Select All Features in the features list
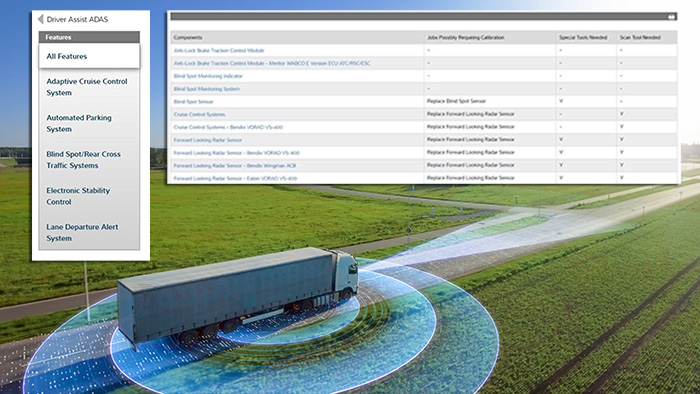 click(x=89, y=56)
